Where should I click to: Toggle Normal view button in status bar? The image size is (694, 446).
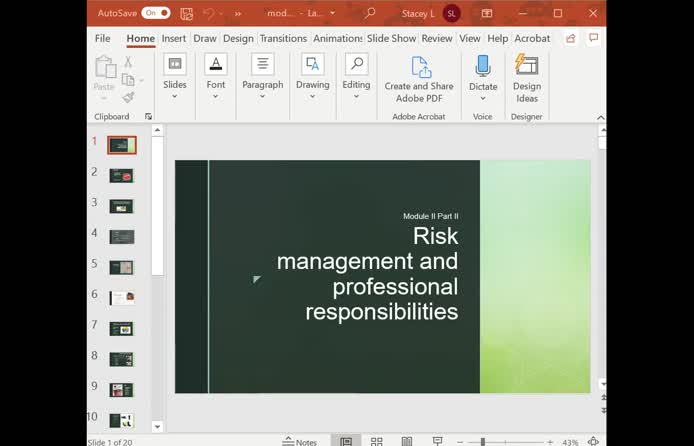[346, 441]
